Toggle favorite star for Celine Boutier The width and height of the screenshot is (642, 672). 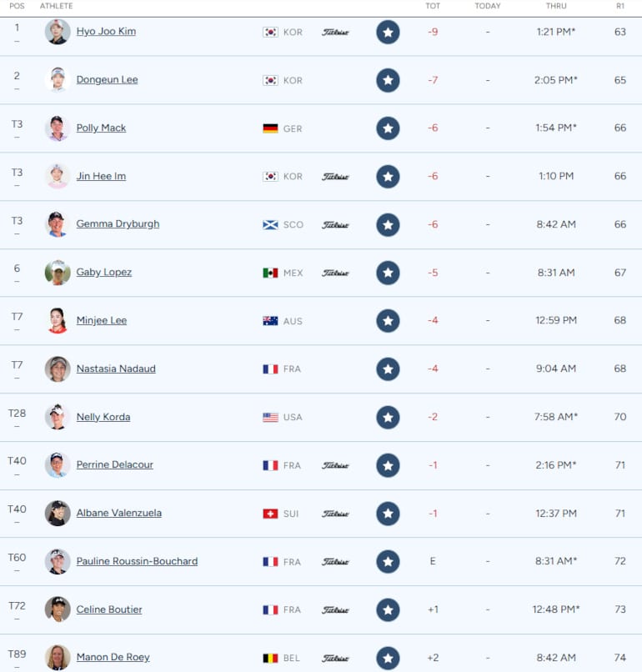click(x=388, y=610)
